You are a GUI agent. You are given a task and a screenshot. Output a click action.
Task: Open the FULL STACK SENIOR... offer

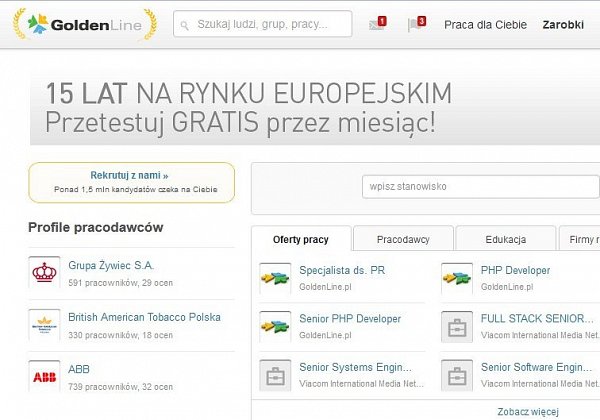coord(537,319)
